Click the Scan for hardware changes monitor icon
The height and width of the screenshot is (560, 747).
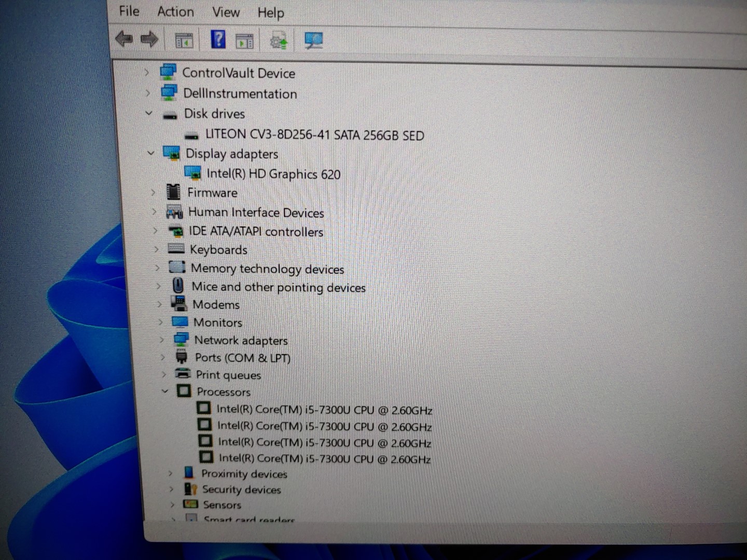313,40
